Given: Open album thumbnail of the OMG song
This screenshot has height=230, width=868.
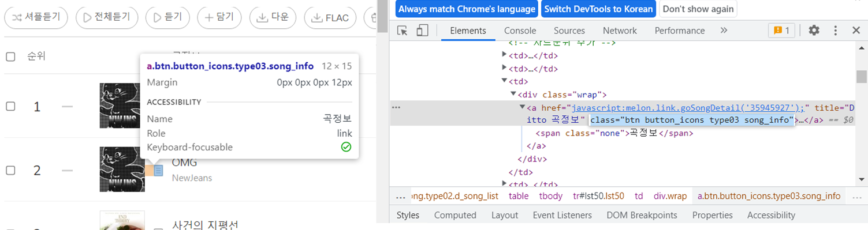Looking at the screenshot, I should pos(122,169).
